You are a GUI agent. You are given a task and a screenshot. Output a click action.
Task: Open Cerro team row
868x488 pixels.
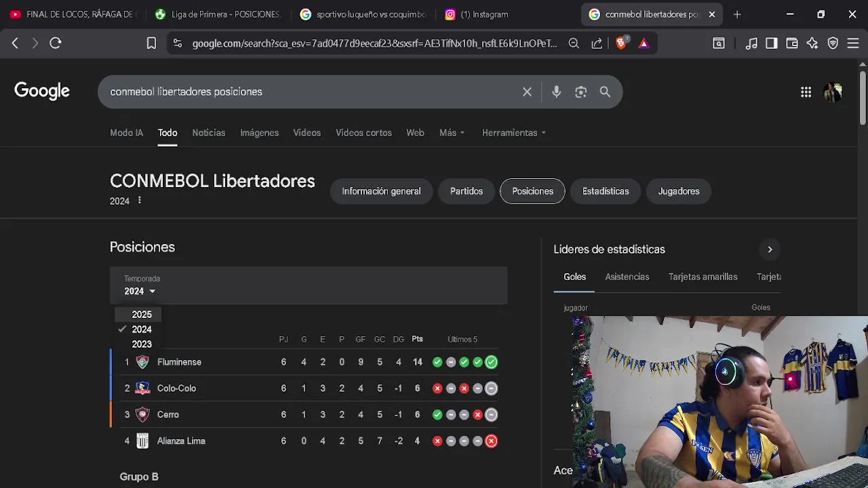tap(309, 415)
